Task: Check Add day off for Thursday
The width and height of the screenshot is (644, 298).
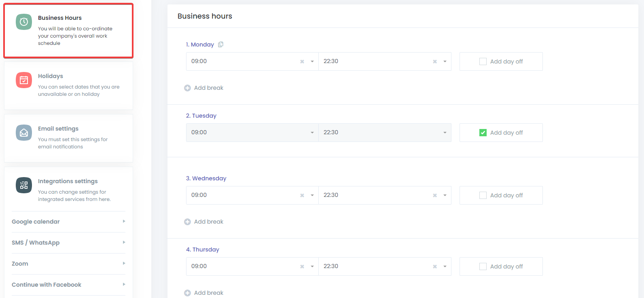Action: pos(483,266)
